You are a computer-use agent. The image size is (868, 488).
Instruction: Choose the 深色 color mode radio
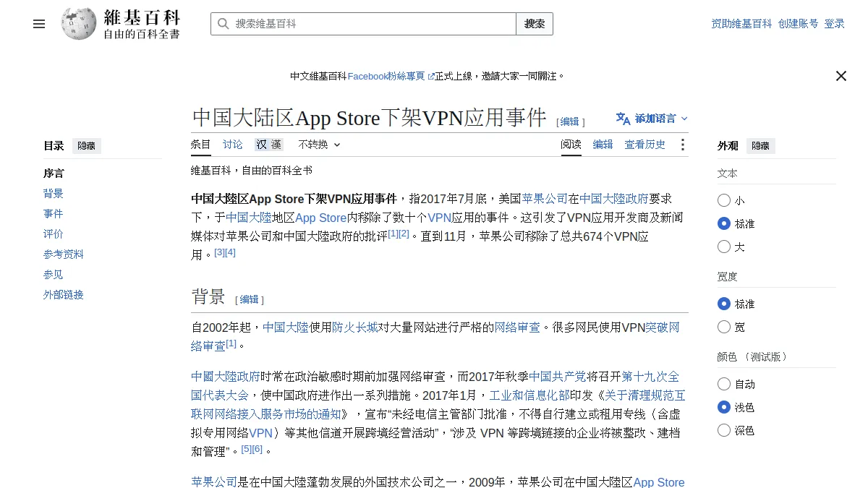click(x=724, y=430)
